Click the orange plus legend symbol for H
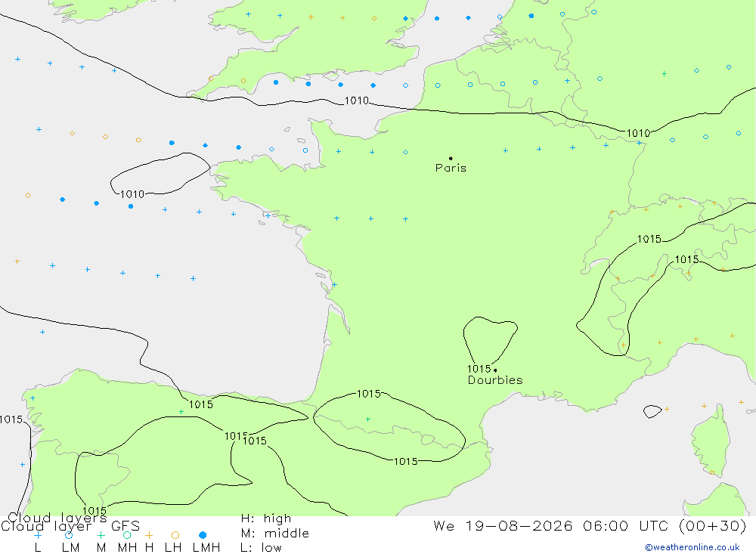 coord(149,535)
